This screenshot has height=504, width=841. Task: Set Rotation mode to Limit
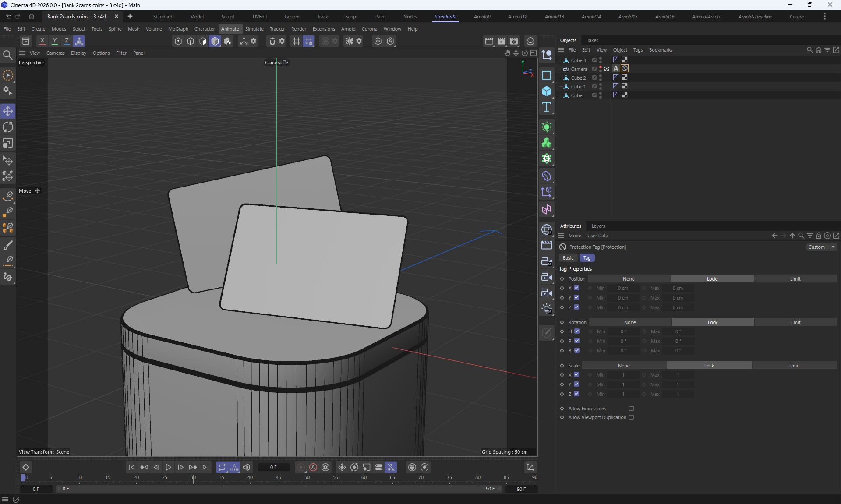pos(795,322)
